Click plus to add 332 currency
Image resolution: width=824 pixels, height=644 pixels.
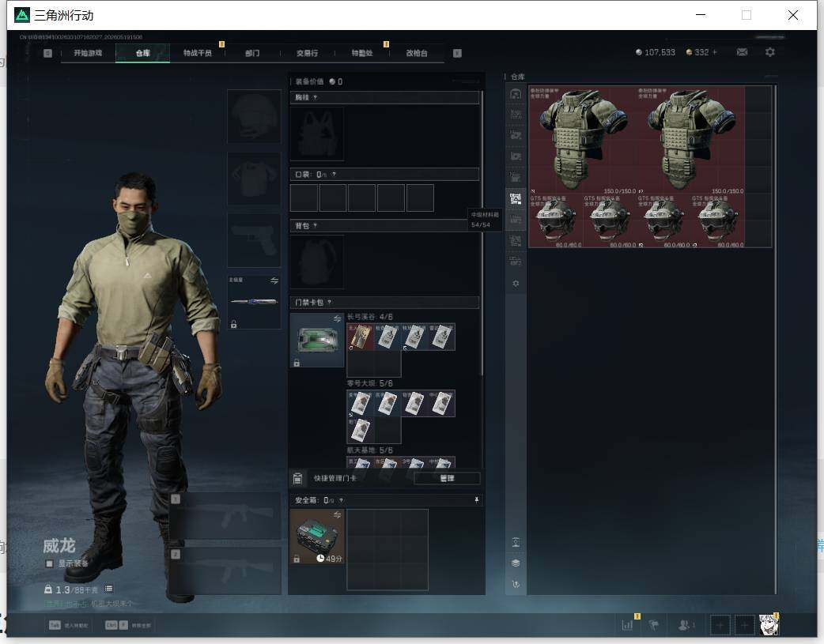pos(714,52)
